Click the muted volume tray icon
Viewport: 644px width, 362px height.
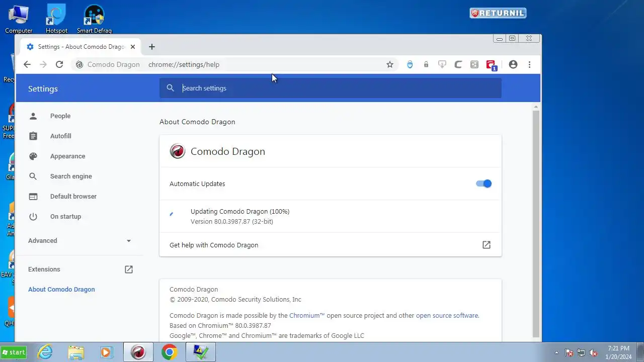coord(593,353)
